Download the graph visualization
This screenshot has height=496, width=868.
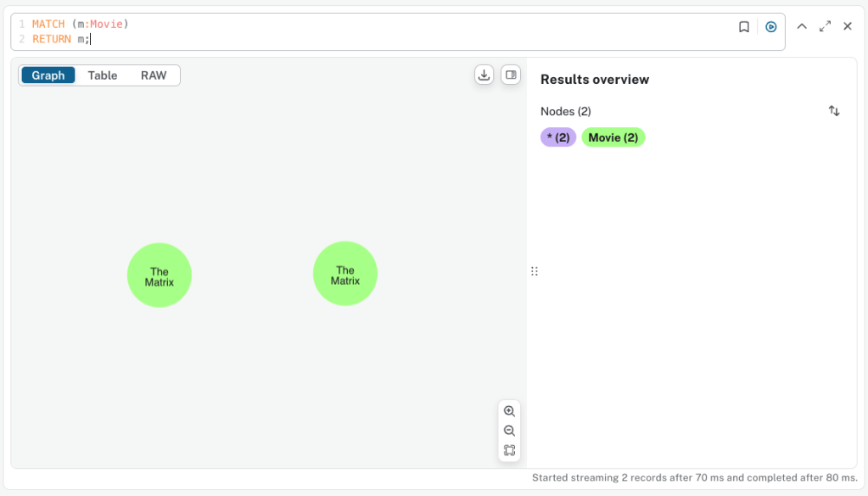484,75
